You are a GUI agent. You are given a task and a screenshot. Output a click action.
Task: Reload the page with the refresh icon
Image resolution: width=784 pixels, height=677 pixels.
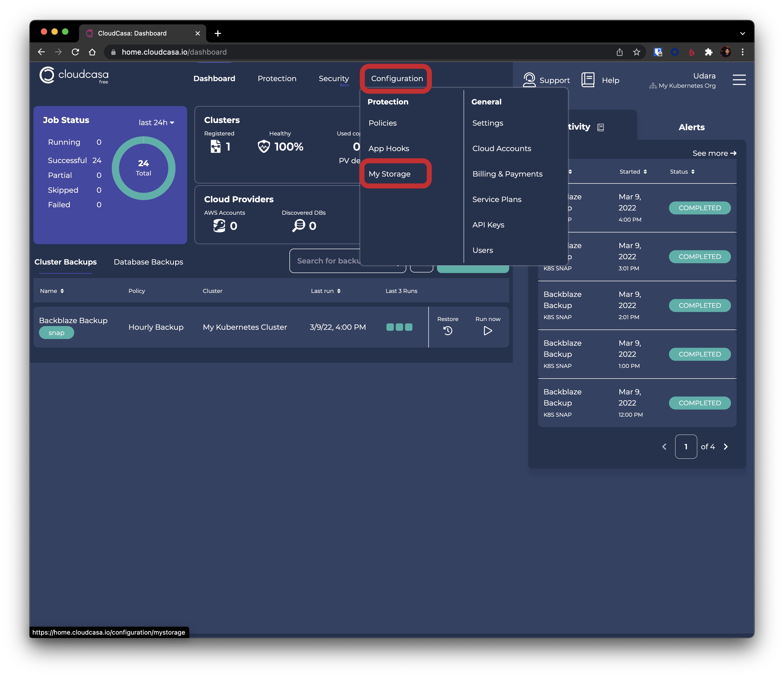point(75,52)
